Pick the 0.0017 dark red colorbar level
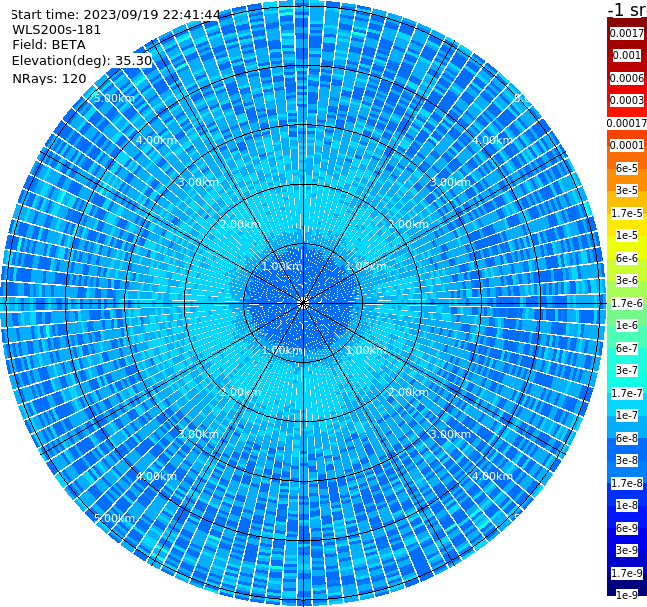This screenshot has width=647, height=607. (x=627, y=33)
